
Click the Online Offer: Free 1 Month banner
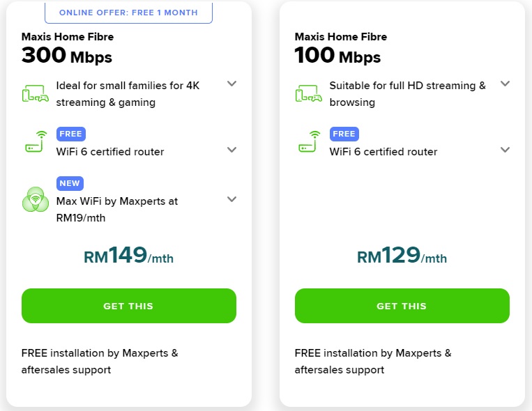click(128, 13)
